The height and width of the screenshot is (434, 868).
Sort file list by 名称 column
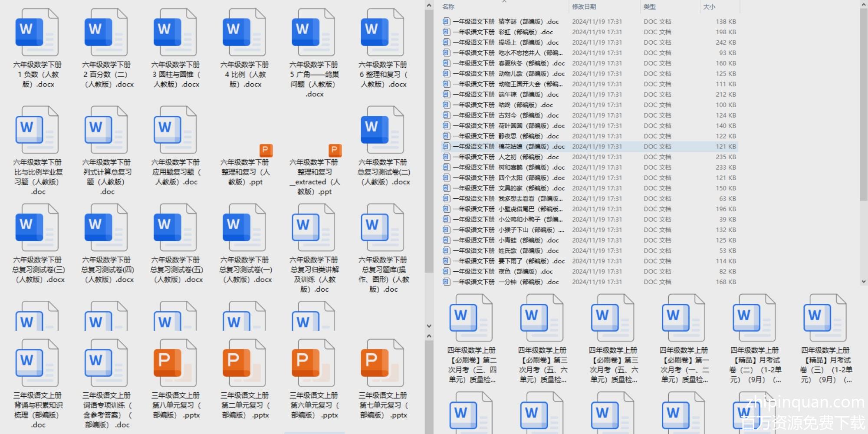pyautogui.click(x=448, y=7)
